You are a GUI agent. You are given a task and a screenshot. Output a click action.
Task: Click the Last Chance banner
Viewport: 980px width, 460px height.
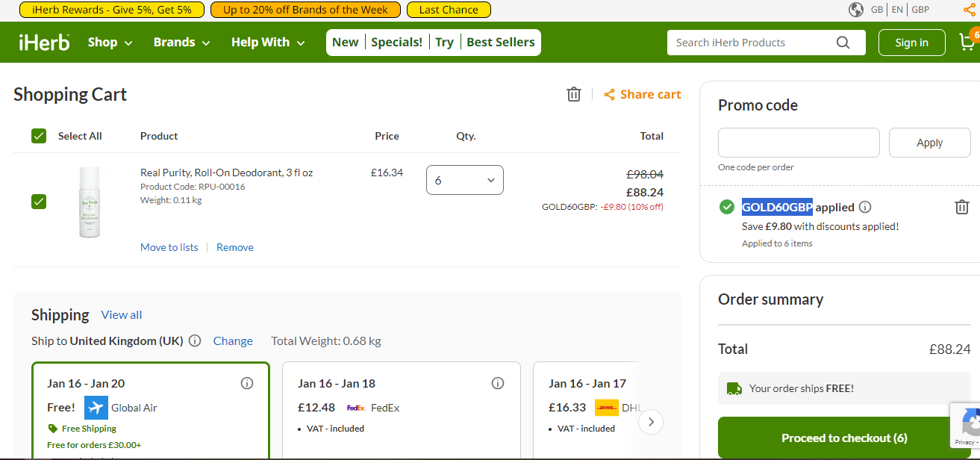[x=449, y=10]
